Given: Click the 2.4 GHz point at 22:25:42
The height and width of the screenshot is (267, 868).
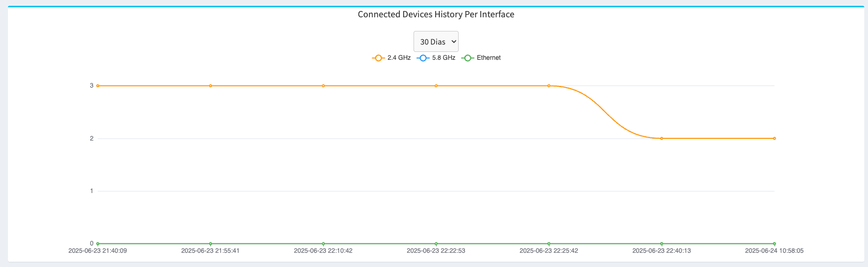Looking at the screenshot, I should click(x=549, y=86).
